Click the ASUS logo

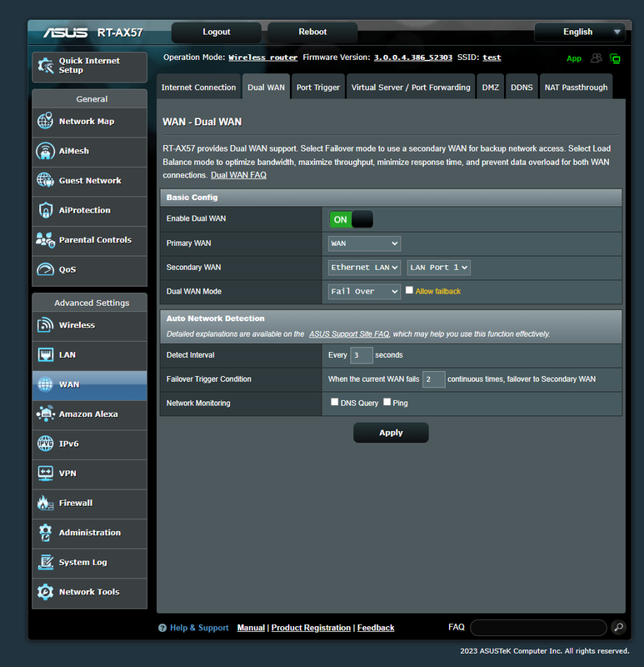[66, 33]
